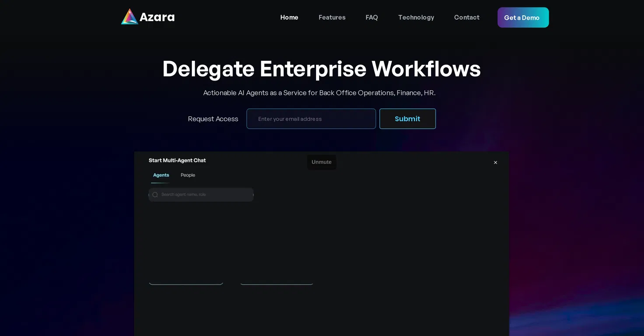Click the Get a Demo button

(523, 17)
